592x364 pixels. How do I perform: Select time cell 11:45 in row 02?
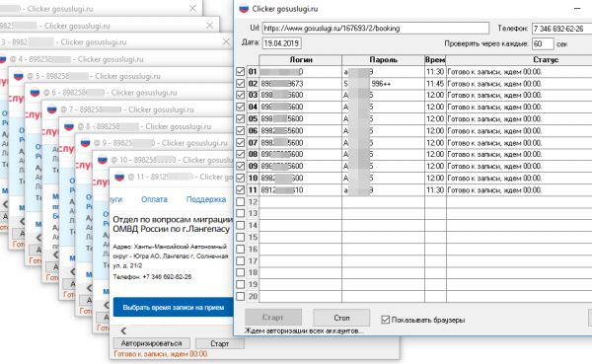[x=435, y=83]
